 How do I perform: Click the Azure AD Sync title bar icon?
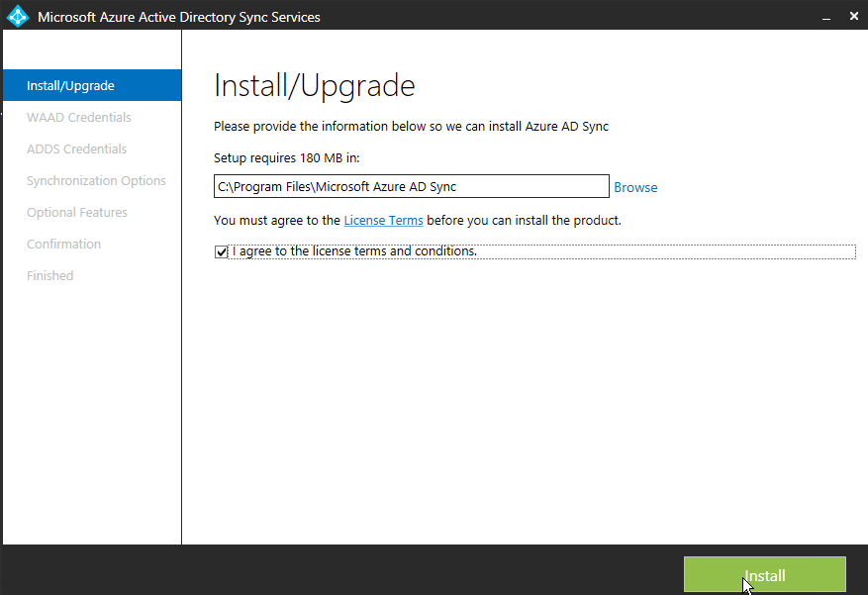click(x=18, y=16)
